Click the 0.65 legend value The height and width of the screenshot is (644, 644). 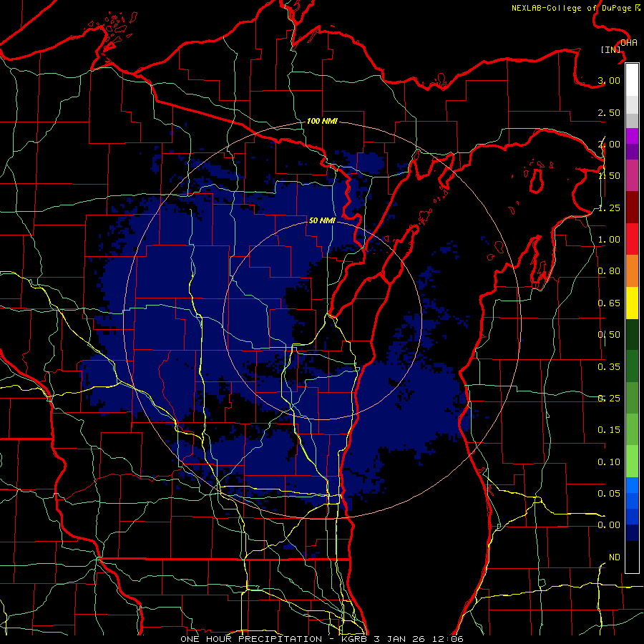(x=609, y=303)
